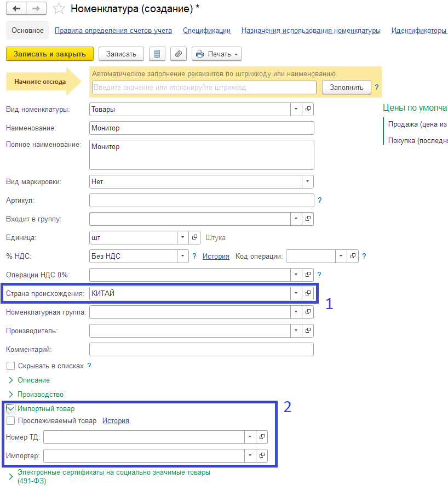The height and width of the screenshot is (490, 448).
Task: Click the help question mark near Артикул
Action: coord(320,200)
